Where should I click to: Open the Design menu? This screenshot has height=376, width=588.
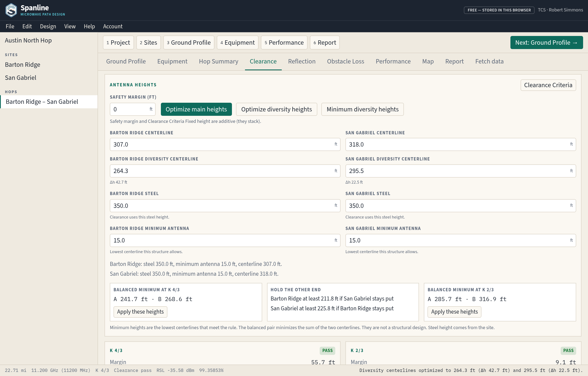click(48, 26)
